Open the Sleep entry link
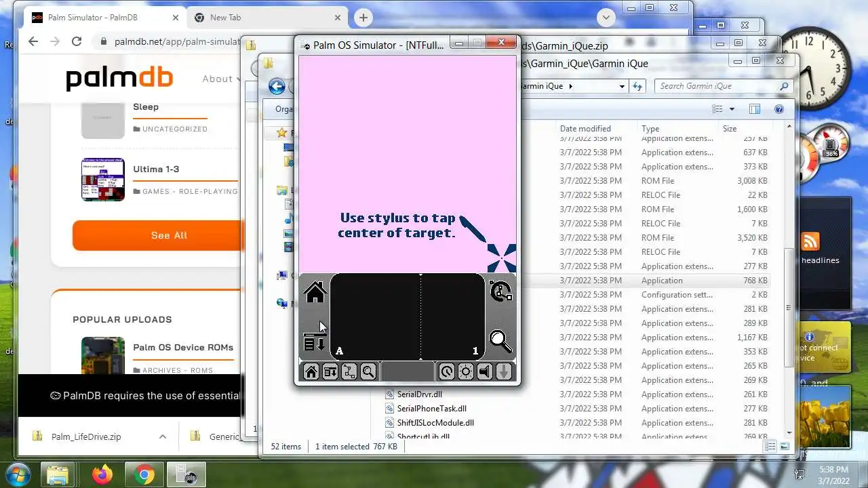 click(x=146, y=106)
